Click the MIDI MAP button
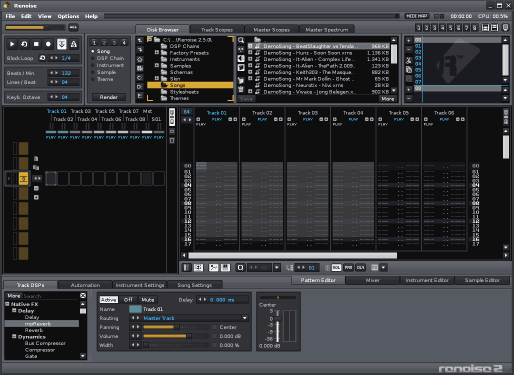 point(416,16)
